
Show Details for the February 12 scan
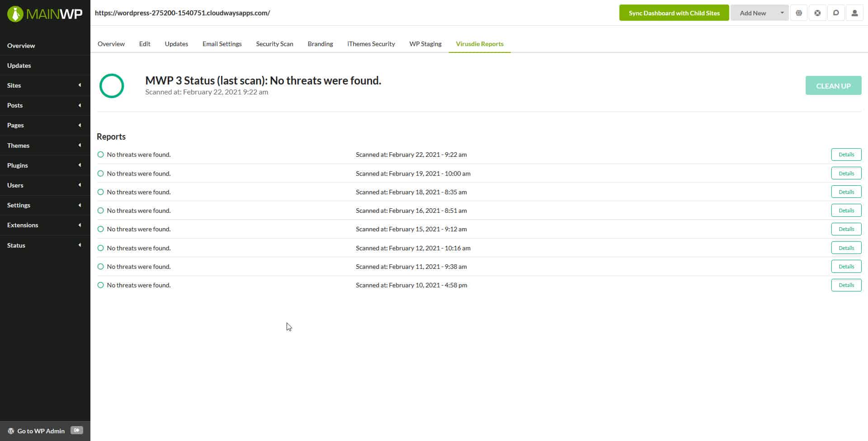coord(846,248)
